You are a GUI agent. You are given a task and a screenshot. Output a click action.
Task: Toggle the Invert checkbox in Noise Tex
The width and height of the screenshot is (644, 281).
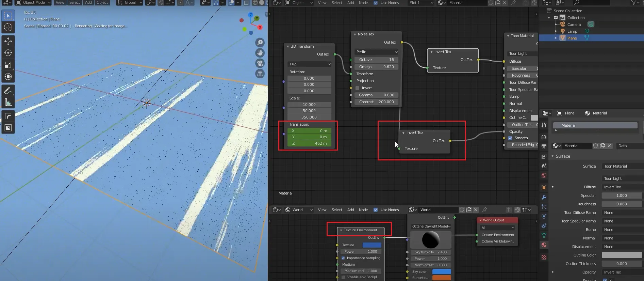pos(358,88)
